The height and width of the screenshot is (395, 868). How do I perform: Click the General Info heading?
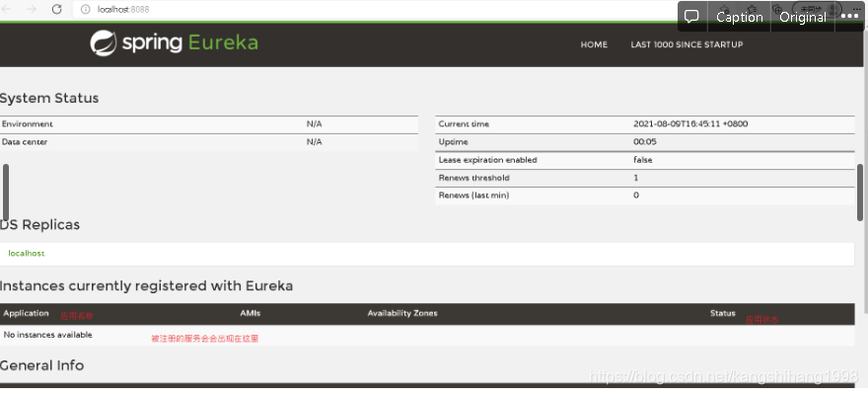[42, 365]
